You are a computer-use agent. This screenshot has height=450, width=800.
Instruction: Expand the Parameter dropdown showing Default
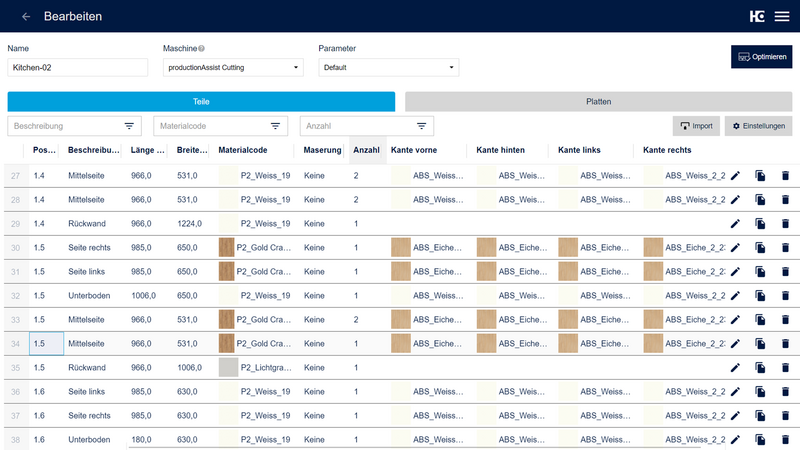click(x=388, y=68)
